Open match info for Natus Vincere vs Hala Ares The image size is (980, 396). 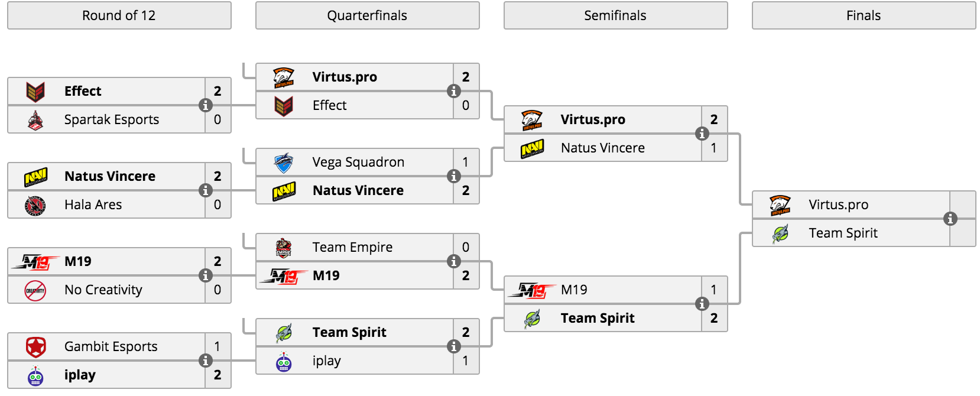pos(206,190)
